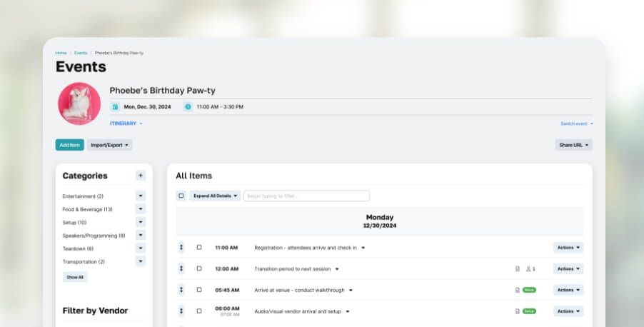Expand details arrow for Audio/visual vendor item
This screenshot has height=327, width=644.
(348, 311)
